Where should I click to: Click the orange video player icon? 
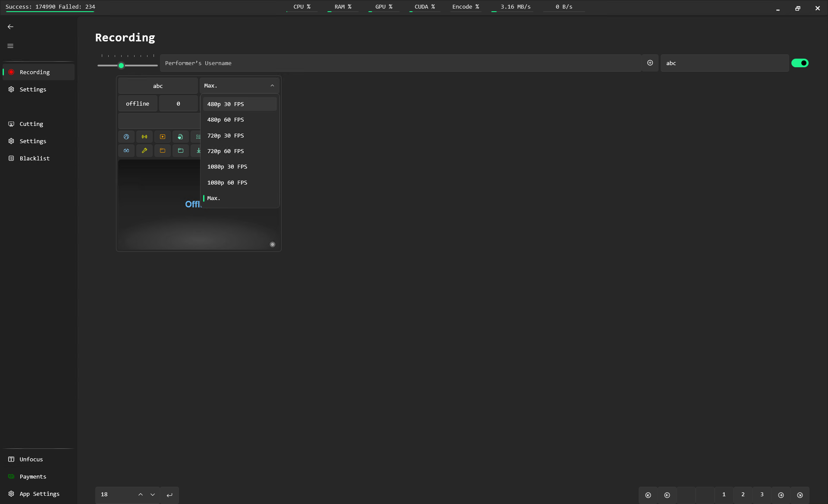(162, 137)
